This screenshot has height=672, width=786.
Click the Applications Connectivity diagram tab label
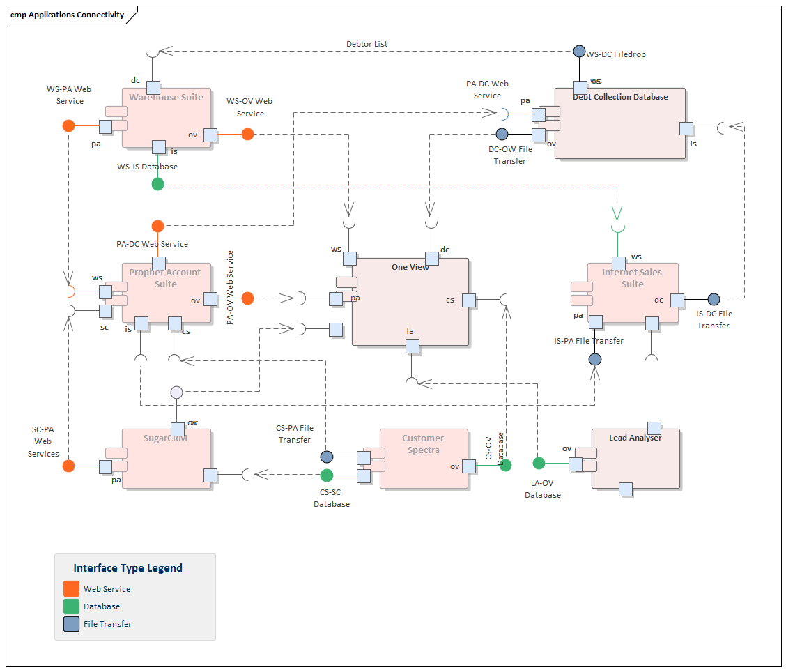(68, 13)
